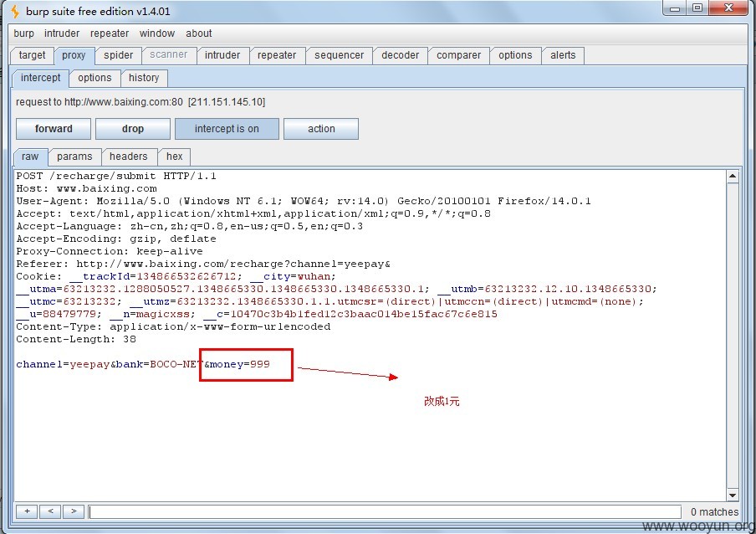This screenshot has height=534, width=756.
Task: Click the scrollbar up arrow
Action: click(733, 176)
